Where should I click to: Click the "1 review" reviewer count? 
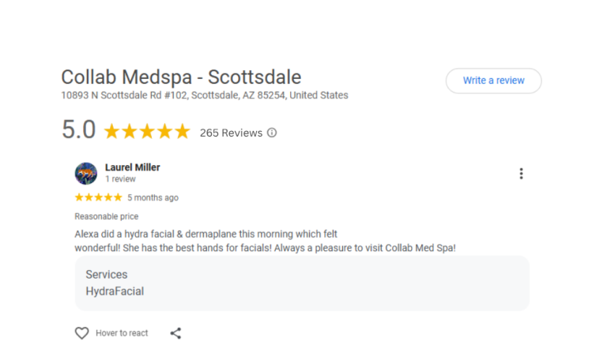120,179
